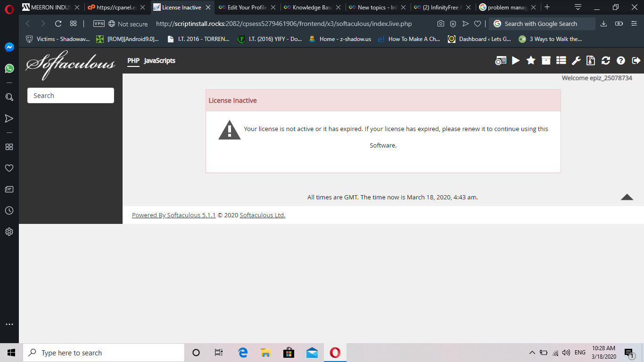Open installations using the box icon
The height and width of the screenshot is (362, 644).
pos(546,60)
